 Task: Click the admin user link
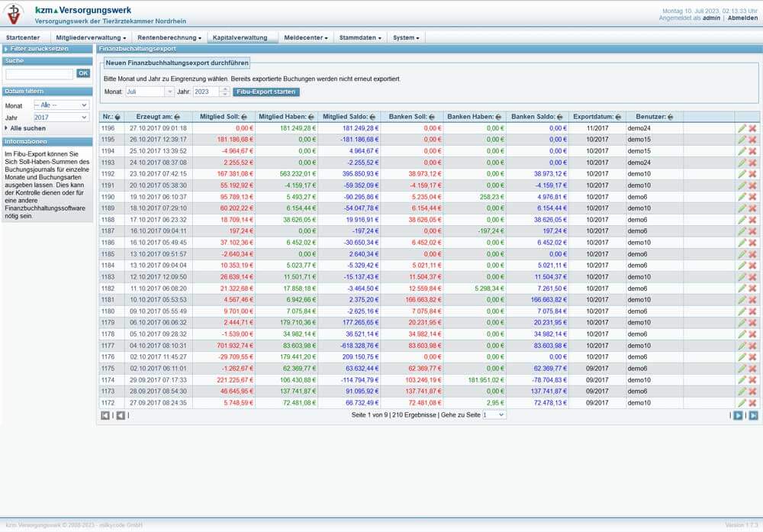tap(711, 18)
